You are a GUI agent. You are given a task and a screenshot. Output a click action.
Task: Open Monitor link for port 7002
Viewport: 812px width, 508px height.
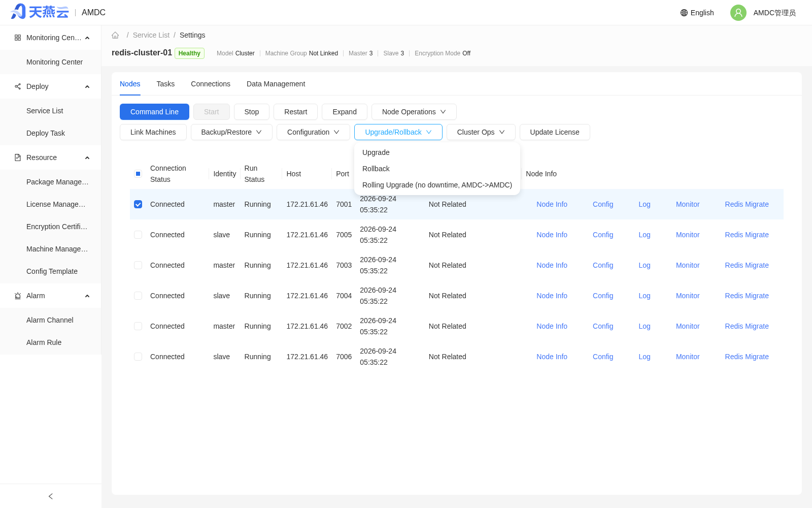(688, 326)
